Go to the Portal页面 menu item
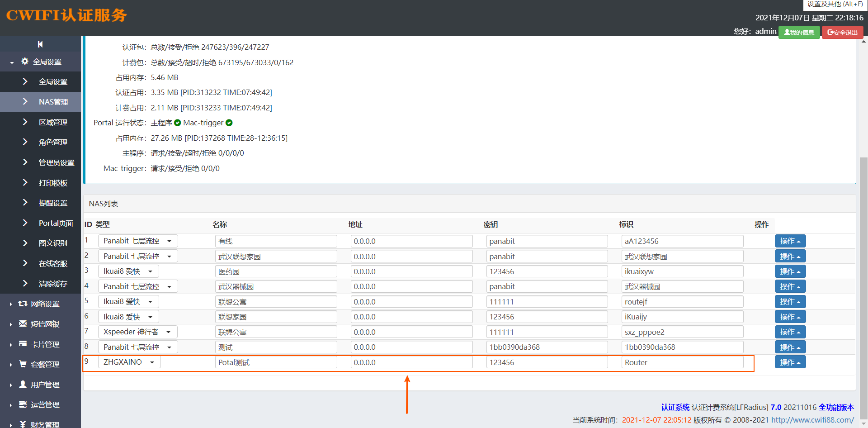The width and height of the screenshot is (868, 428). tap(56, 223)
